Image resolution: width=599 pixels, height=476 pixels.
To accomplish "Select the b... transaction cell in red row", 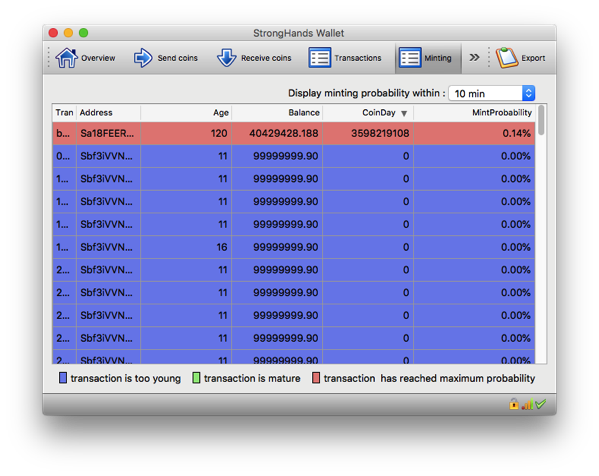I will tap(65, 133).
